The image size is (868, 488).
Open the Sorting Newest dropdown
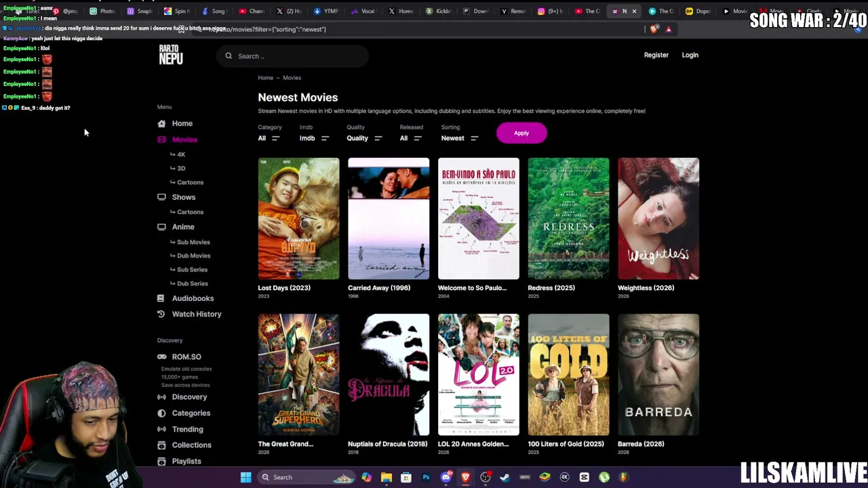(x=460, y=138)
